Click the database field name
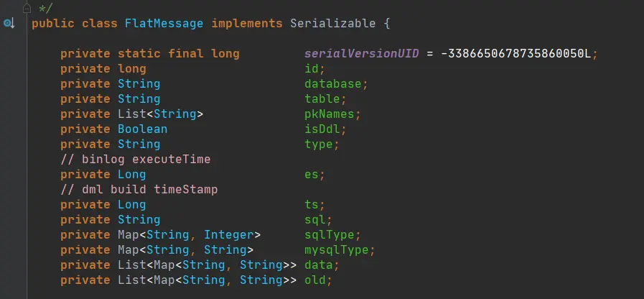The image size is (644, 299). click(332, 84)
